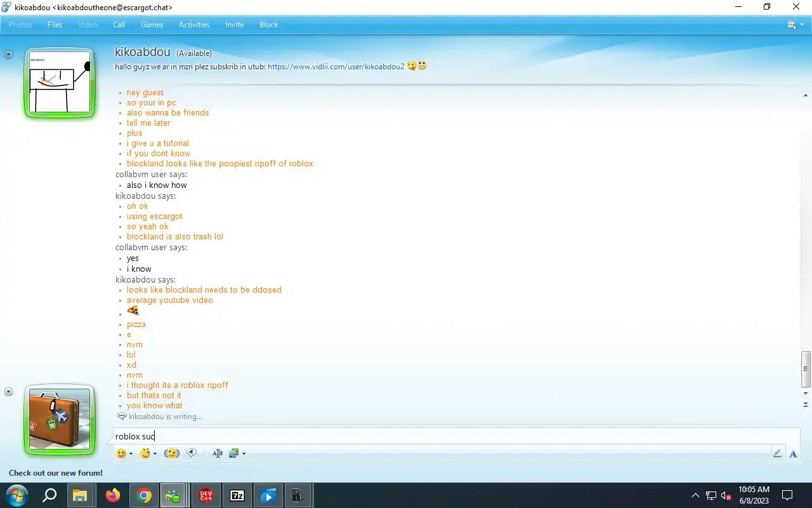Expand the top-right options dropdown arrow
Viewport: 812px width, 508px height.
[802, 25]
